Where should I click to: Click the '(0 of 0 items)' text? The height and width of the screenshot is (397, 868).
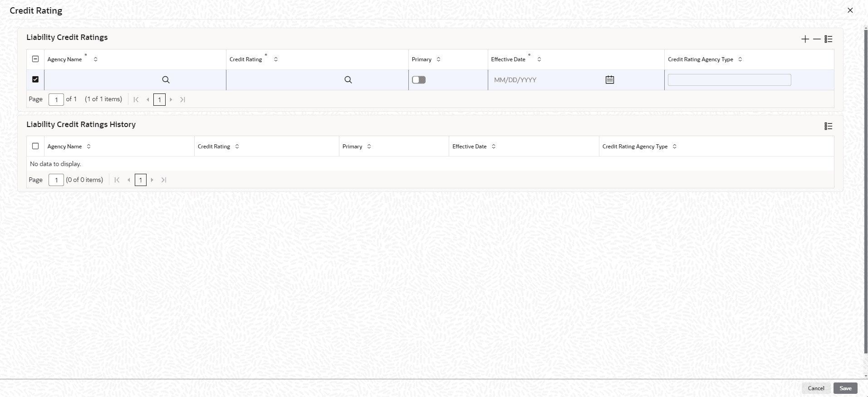(84, 180)
